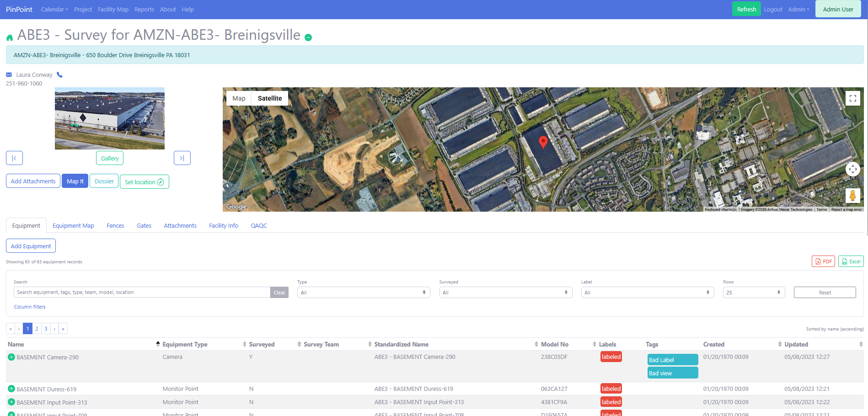The width and height of the screenshot is (868, 416).
Task: Open the Reports menu item
Action: coord(144,9)
